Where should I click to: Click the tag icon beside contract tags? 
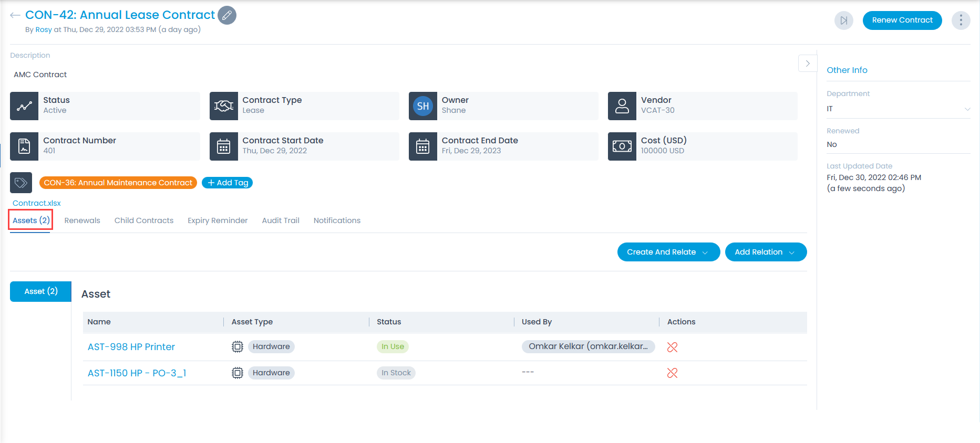[21, 183]
